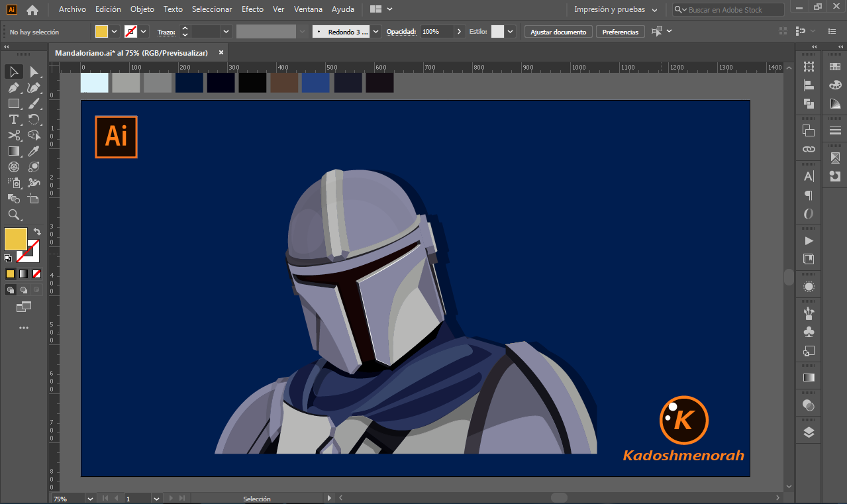This screenshot has width=847, height=504.
Task: Close the Mandaloriano.ai tab
Action: [221, 53]
